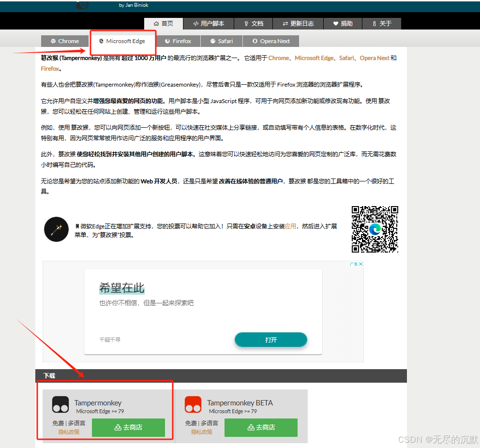Open the 文档 documentation tab
This screenshot has width=480, height=448.
coord(254,24)
